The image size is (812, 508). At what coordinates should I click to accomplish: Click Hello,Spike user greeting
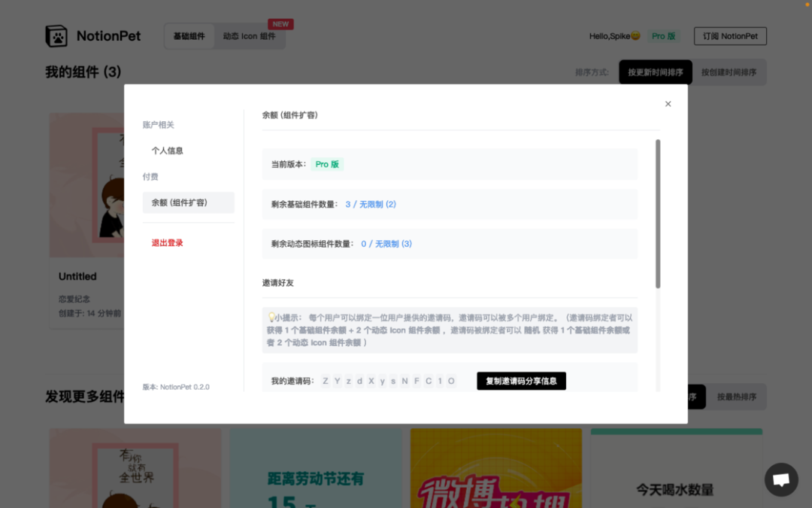point(615,36)
